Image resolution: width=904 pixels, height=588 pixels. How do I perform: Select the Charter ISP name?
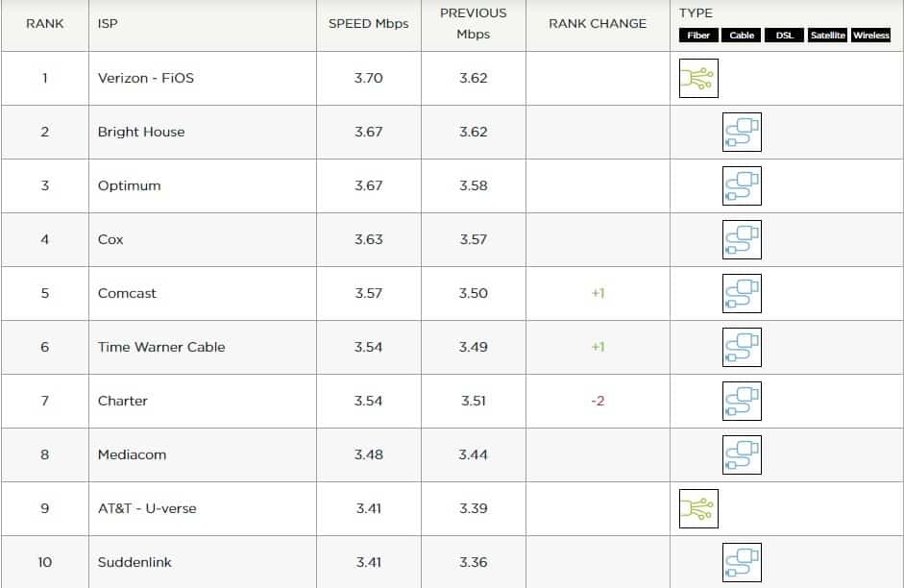(x=123, y=401)
